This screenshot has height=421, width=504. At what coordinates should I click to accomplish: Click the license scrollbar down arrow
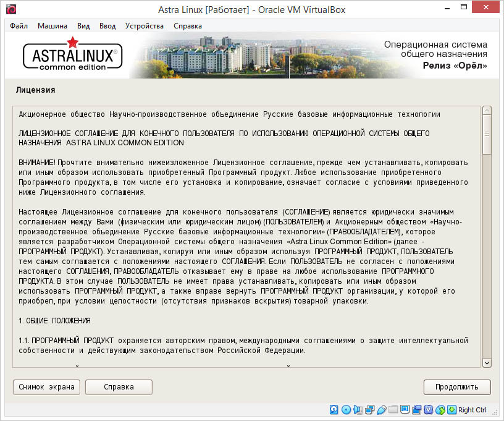pyautogui.click(x=487, y=363)
